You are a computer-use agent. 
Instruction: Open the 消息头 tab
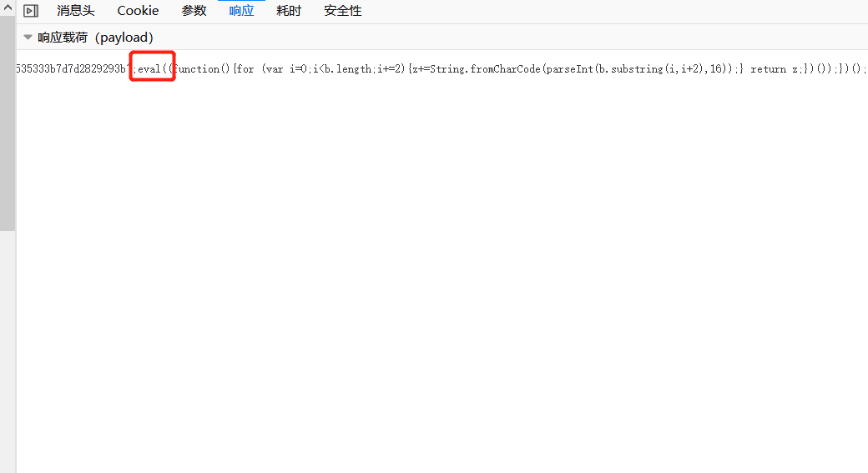[76, 11]
